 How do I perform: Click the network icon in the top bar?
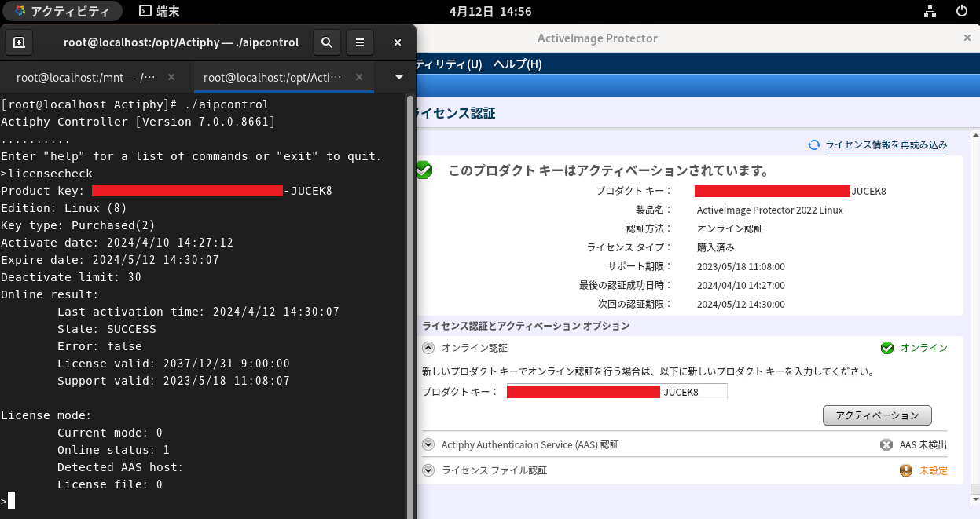[x=930, y=11]
